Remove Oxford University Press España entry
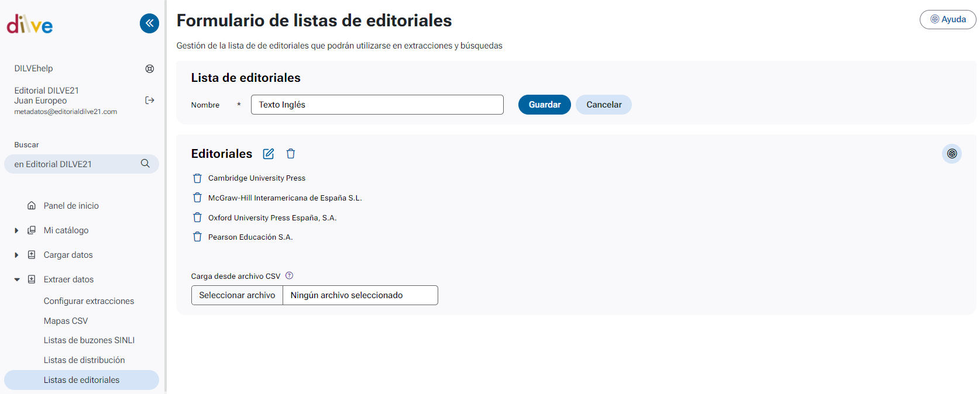Screen dimensions: 980x394 198,217
